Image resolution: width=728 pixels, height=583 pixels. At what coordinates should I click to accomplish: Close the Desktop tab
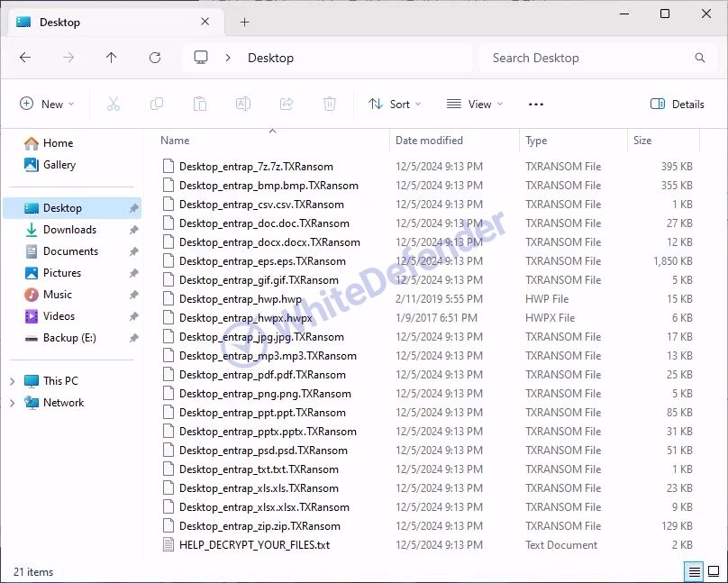click(205, 22)
